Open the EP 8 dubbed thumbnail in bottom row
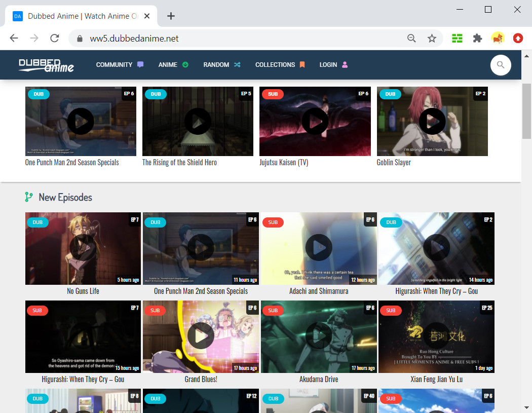Viewport: 532px width, 413px height. point(83,401)
